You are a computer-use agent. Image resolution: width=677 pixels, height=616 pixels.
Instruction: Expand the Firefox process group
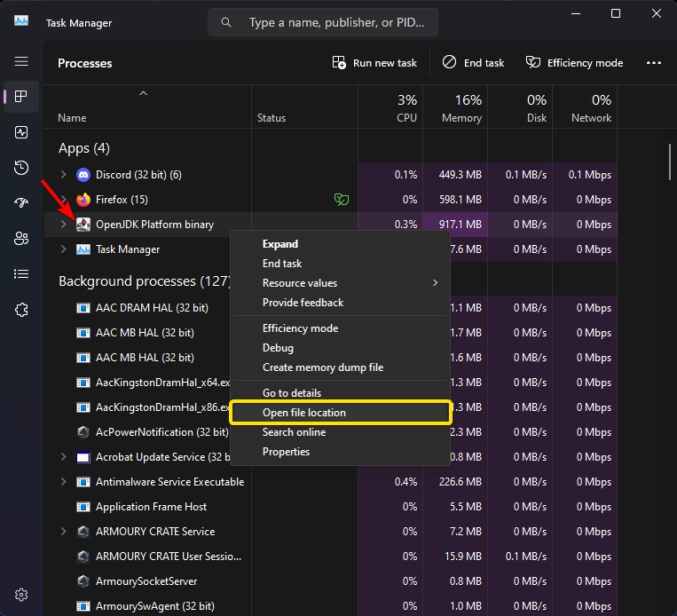[63, 200]
